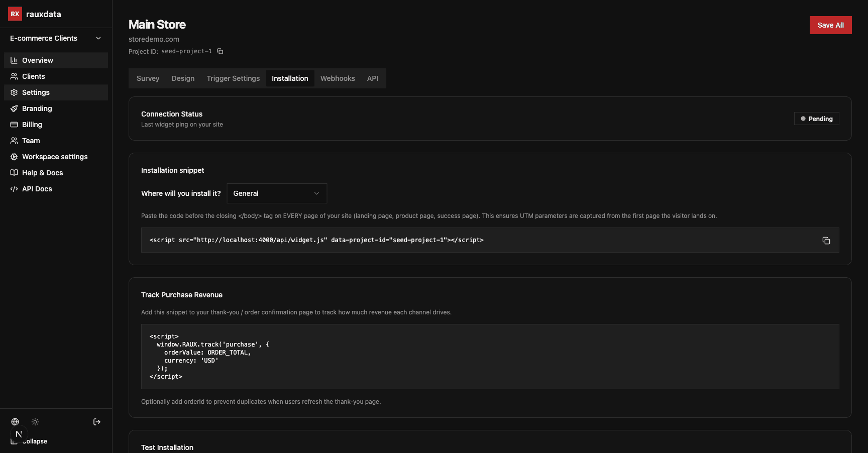Click the round N avatar badge

pyautogui.click(x=19, y=434)
